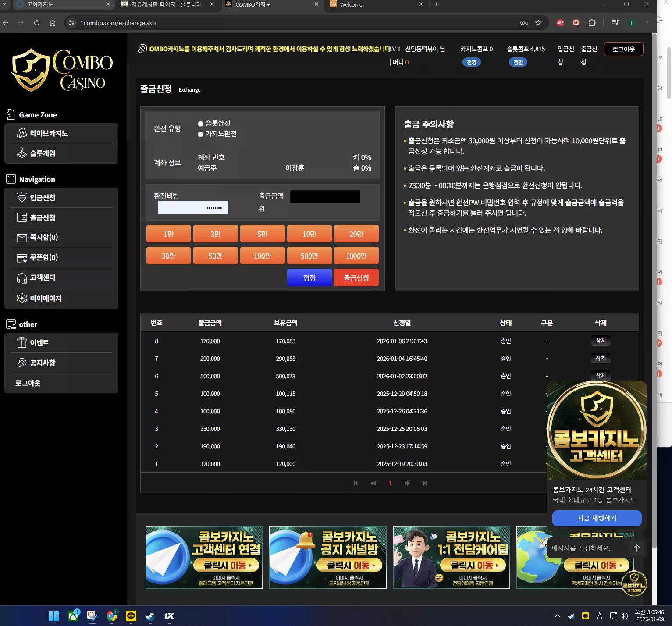Open the browser home page icon

pyautogui.click(x=53, y=23)
